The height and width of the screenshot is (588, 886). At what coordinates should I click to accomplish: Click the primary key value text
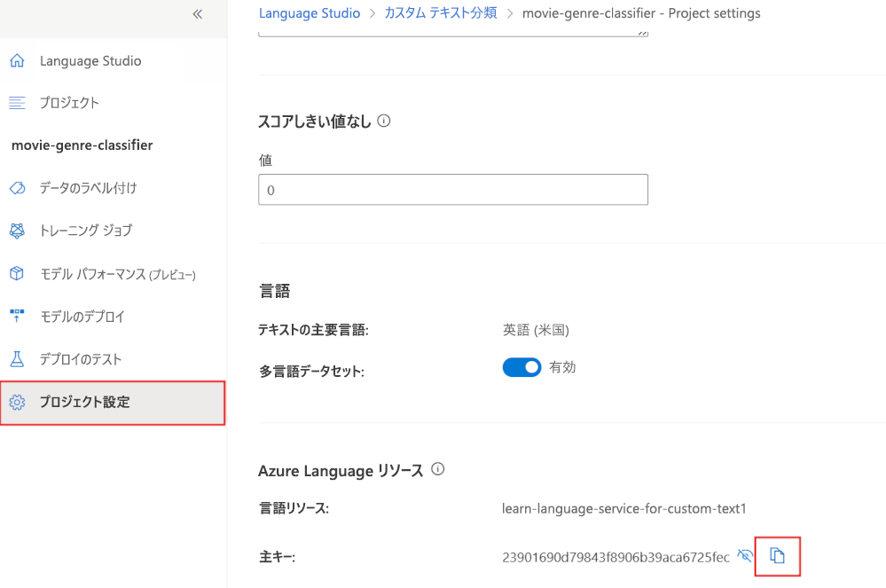615,558
